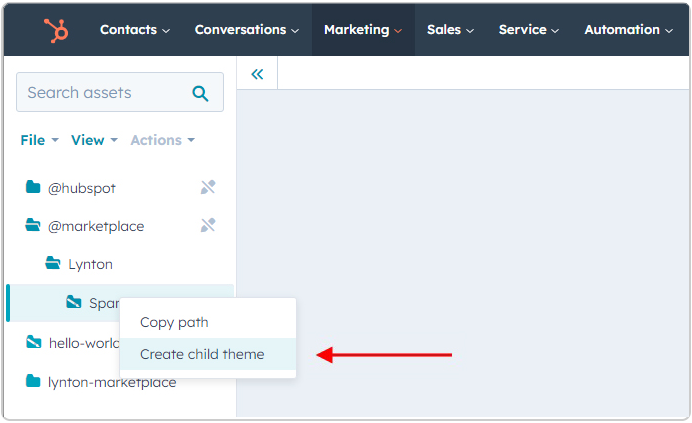Click the lynton-marketplace folder icon
This screenshot has height=423, width=692.
coord(34,381)
